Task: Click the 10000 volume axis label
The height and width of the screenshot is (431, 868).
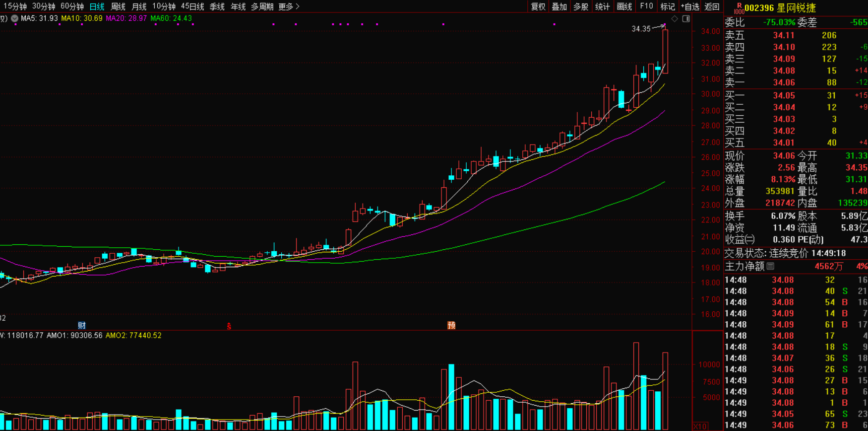Action: tap(709, 364)
